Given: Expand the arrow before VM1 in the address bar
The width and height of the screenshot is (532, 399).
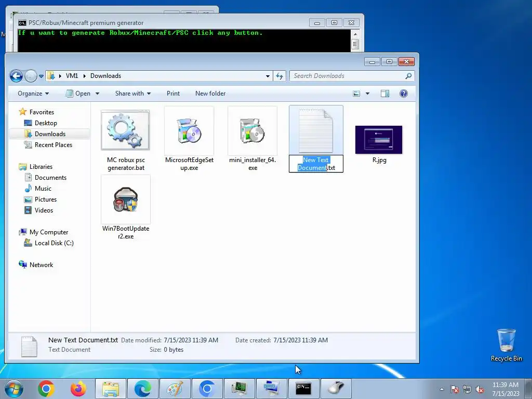Looking at the screenshot, I should [60, 76].
